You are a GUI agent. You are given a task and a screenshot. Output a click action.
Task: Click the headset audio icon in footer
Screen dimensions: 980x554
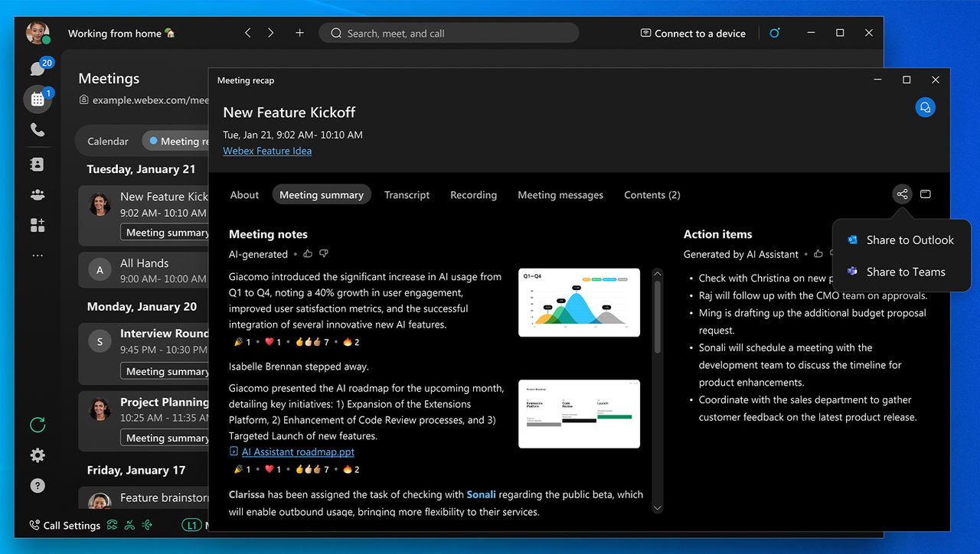tap(147, 525)
